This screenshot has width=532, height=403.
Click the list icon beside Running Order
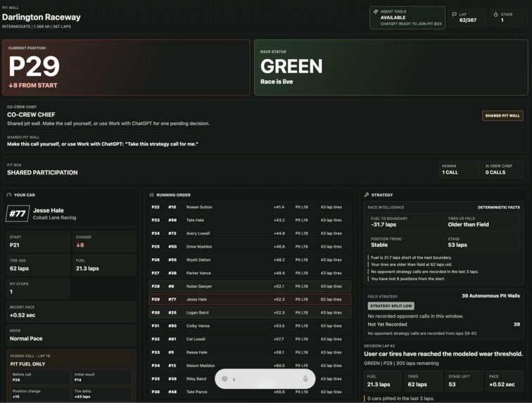(152, 195)
